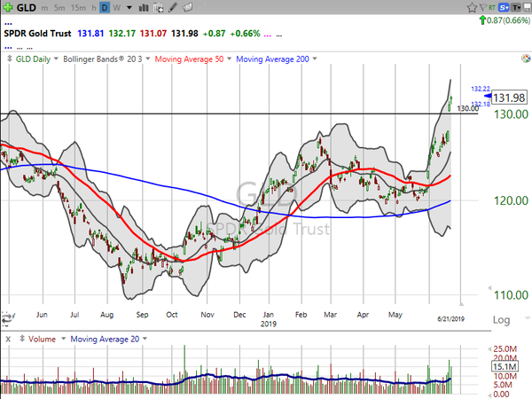Click the RT real-time indicator
The image size is (532, 399).
[491, 7]
